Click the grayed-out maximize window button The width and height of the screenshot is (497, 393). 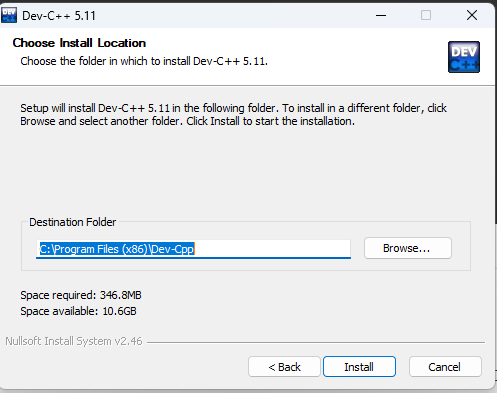(426, 15)
